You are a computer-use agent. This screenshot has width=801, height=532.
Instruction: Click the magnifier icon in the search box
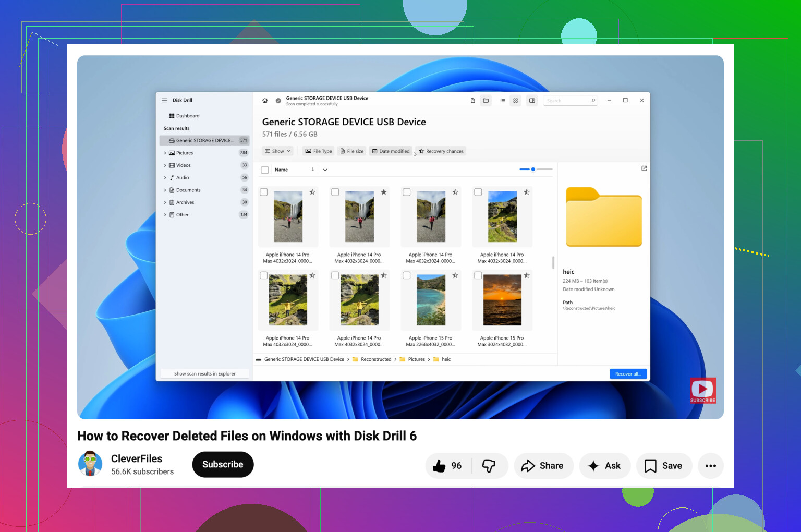point(593,101)
